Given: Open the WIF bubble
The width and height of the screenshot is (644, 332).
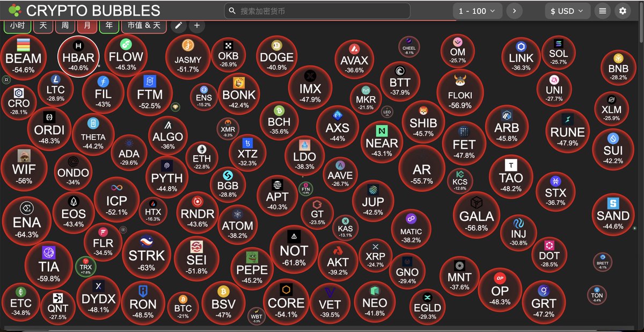Looking at the screenshot, I should (24, 168).
